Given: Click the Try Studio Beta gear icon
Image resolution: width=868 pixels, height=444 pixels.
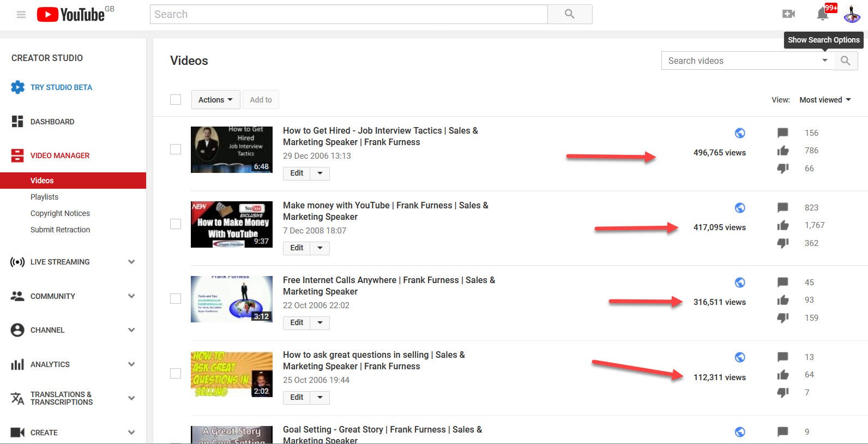Looking at the screenshot, I should point(17,87).
